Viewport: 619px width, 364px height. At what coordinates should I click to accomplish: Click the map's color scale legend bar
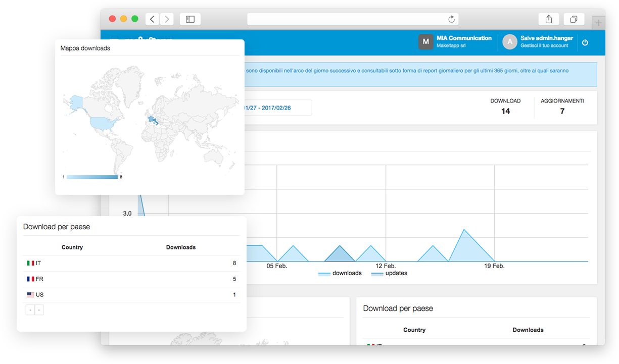point(92,177)
